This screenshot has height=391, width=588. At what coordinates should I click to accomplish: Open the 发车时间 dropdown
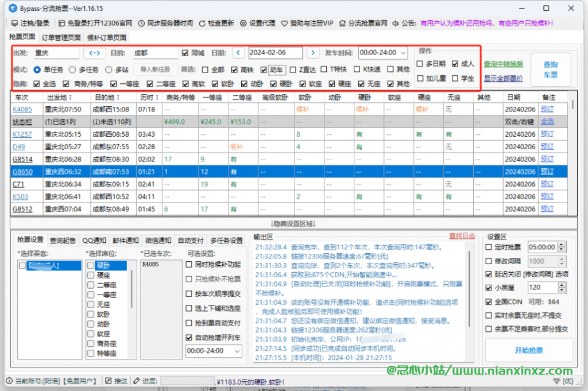coord(403,53)
